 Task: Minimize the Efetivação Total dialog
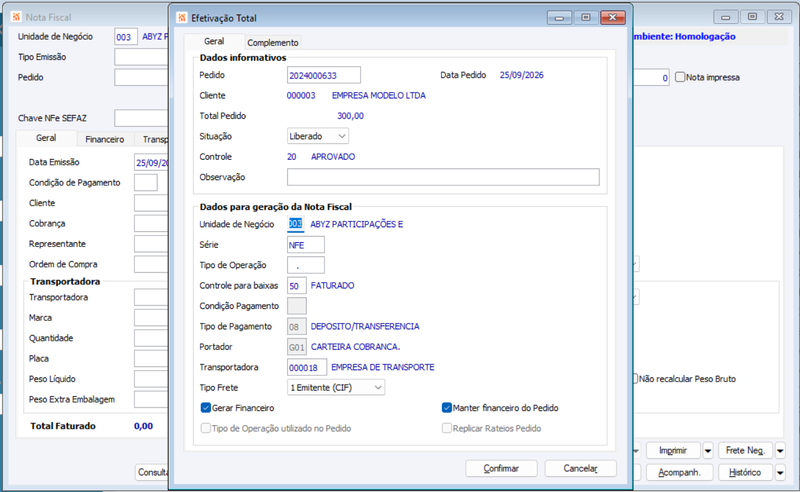(x=559, y=18)
